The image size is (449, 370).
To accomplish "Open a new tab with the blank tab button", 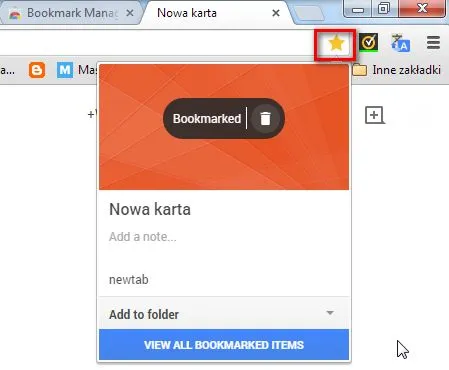I will pos(310,13).
